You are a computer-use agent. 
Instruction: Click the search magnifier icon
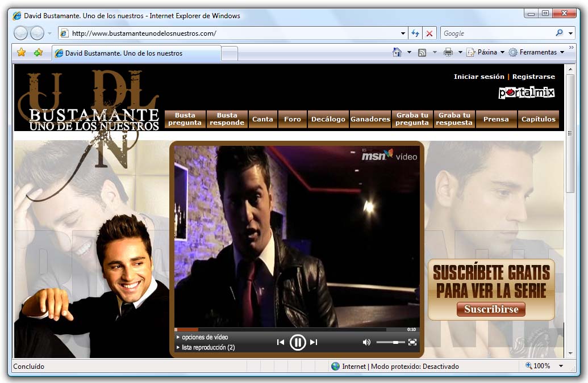click(x=559, y=33)
